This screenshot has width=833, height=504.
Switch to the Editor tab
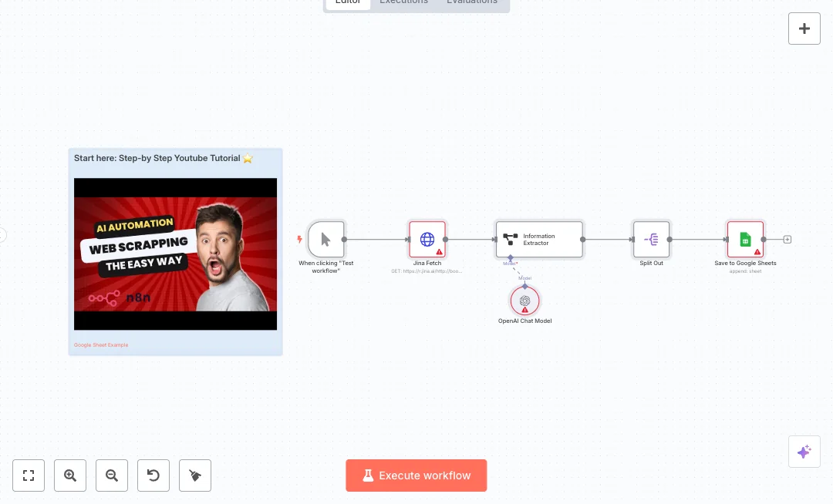[348, 3]
